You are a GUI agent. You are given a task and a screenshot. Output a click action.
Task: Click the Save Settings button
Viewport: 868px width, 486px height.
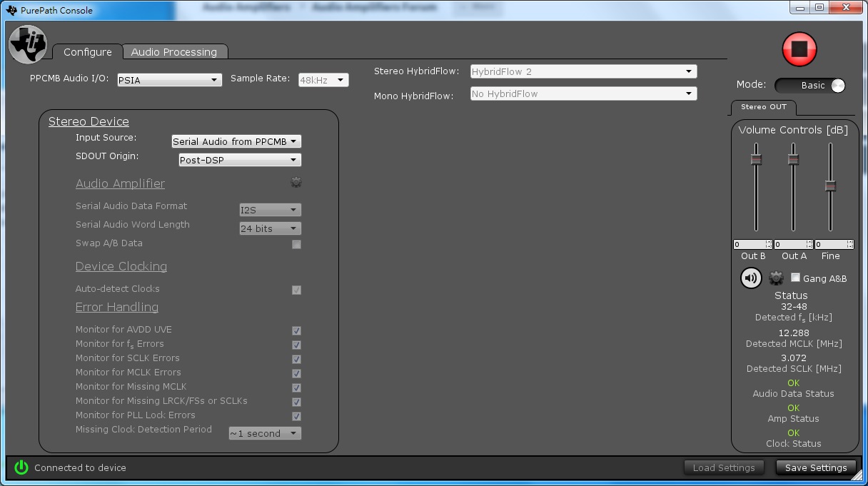[815, 467]
